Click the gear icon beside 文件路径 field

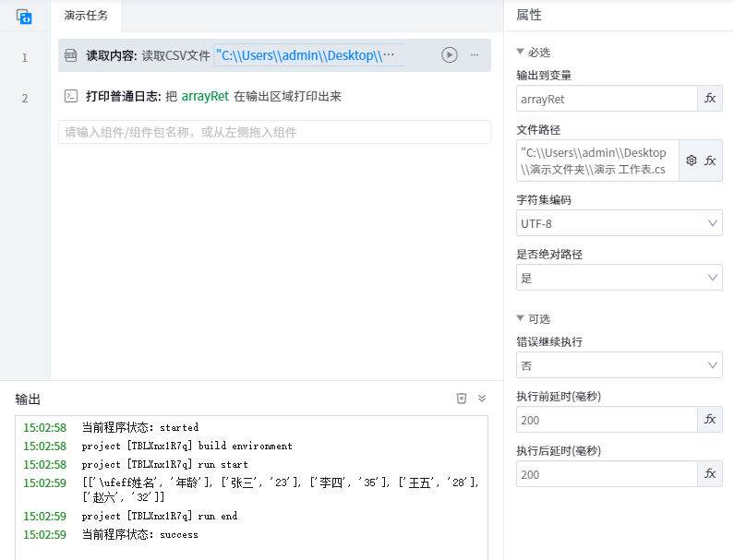click(691, 161)
